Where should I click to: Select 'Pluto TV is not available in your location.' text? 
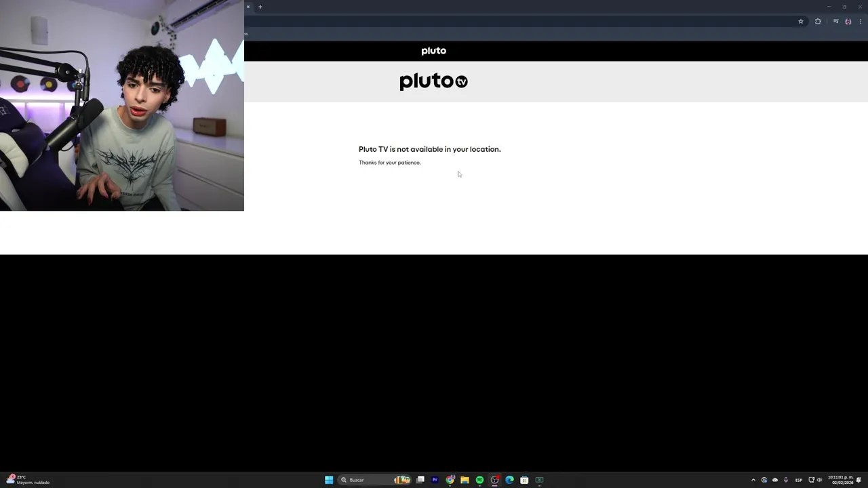(430, 149)
